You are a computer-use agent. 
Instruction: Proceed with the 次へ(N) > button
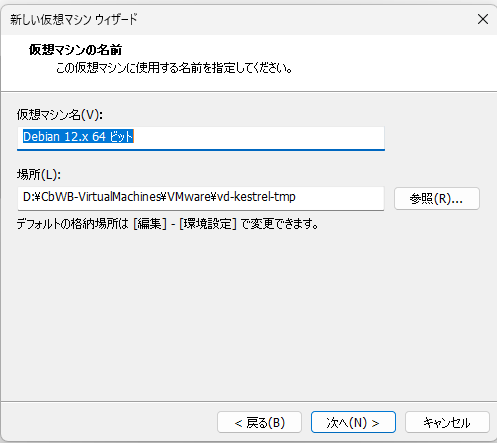click(x=353, y=423)
